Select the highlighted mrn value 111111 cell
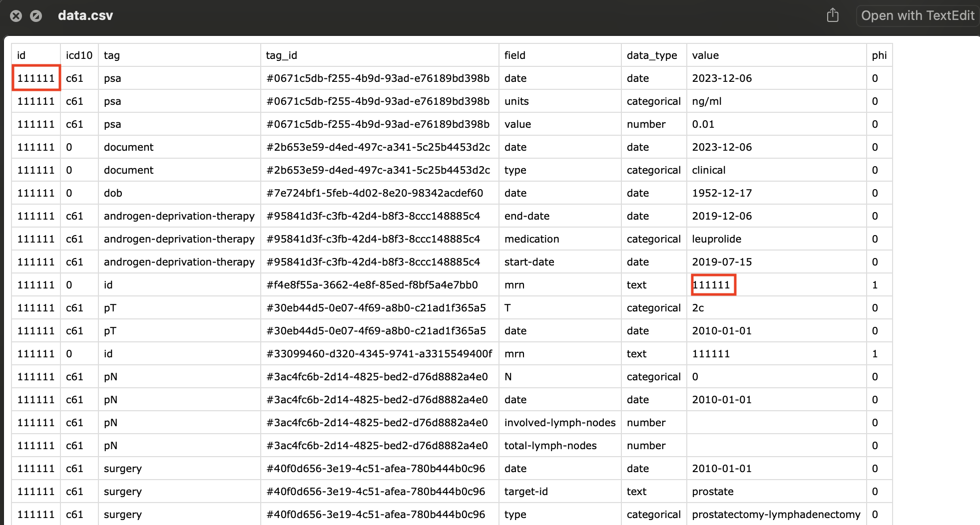 pyautogui.click(x=713, y=285)
